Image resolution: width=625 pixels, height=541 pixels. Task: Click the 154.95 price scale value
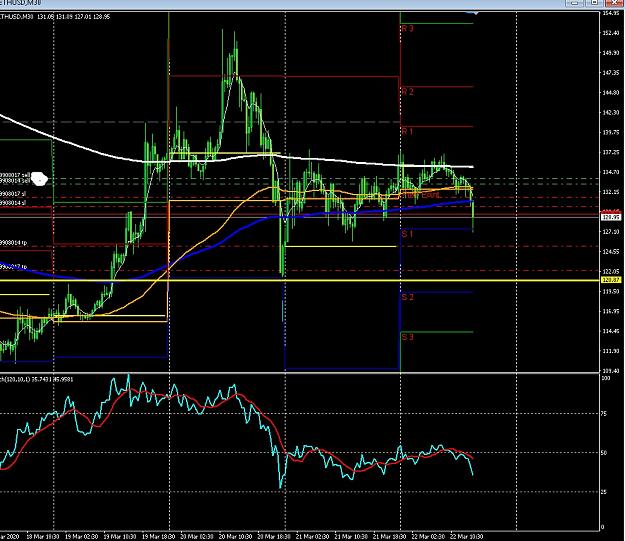pyautogui.click(x=611, y=13)
